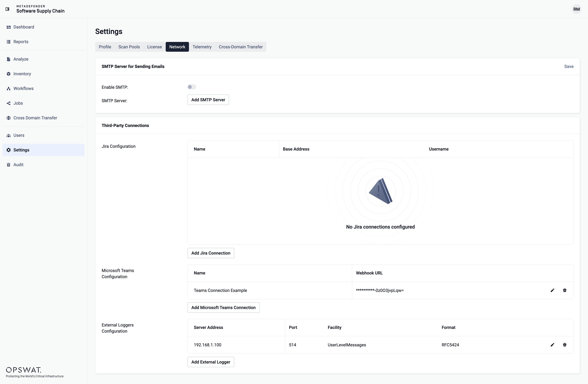Click the Users group icon
The height and width of the screenshot is (384, 588).
pyautogui.click(x=9, y=136)
